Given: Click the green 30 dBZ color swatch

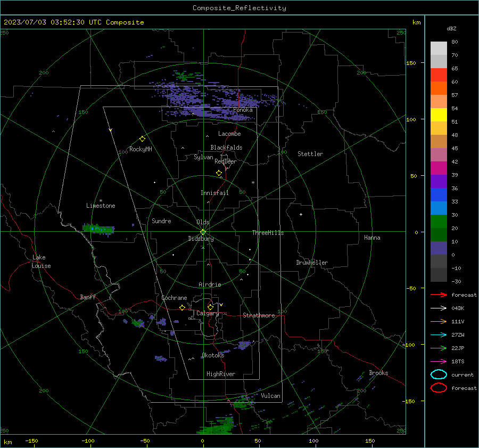Looking at the screenshot, I should click(439, 221).
